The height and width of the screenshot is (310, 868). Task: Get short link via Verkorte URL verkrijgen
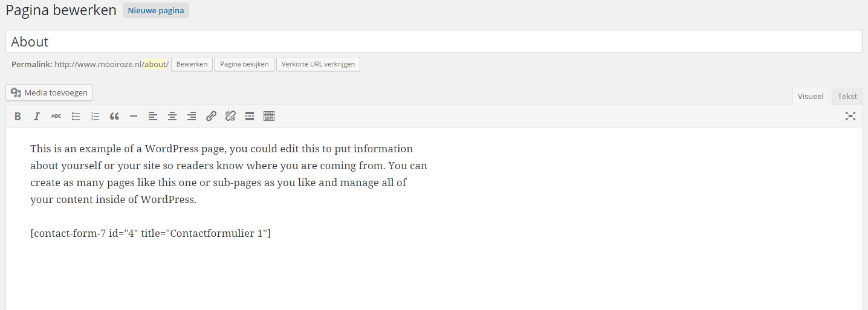point(318,64)
